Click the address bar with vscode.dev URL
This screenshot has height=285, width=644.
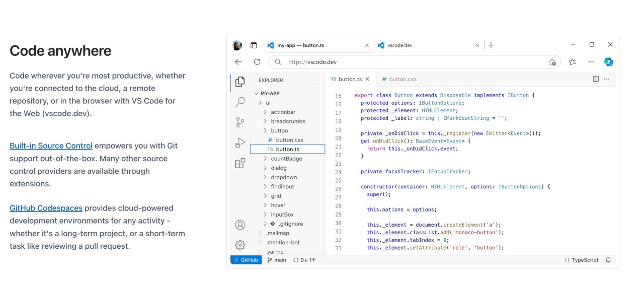(415, 62)
